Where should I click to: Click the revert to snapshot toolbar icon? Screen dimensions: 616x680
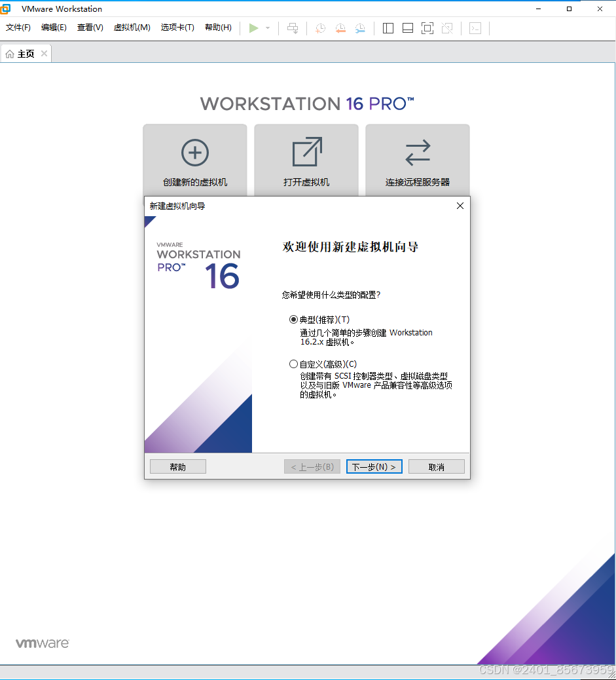pos(340,28)
